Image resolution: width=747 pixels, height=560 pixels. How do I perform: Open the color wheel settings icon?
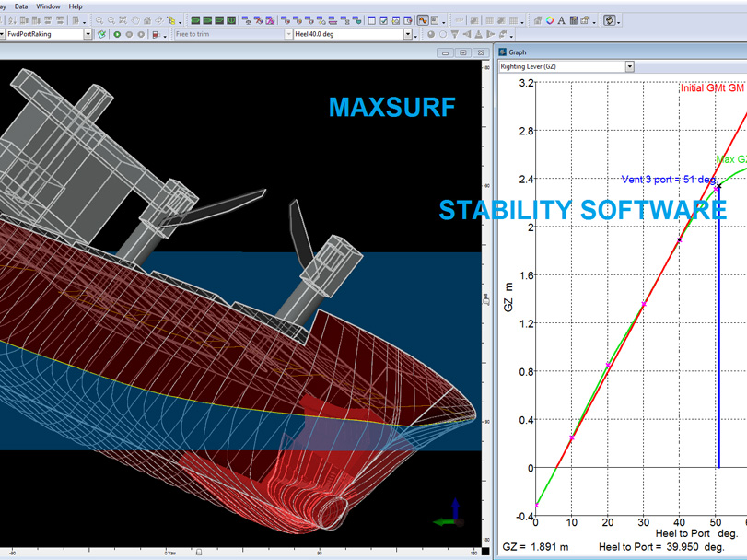click(549, 19)
